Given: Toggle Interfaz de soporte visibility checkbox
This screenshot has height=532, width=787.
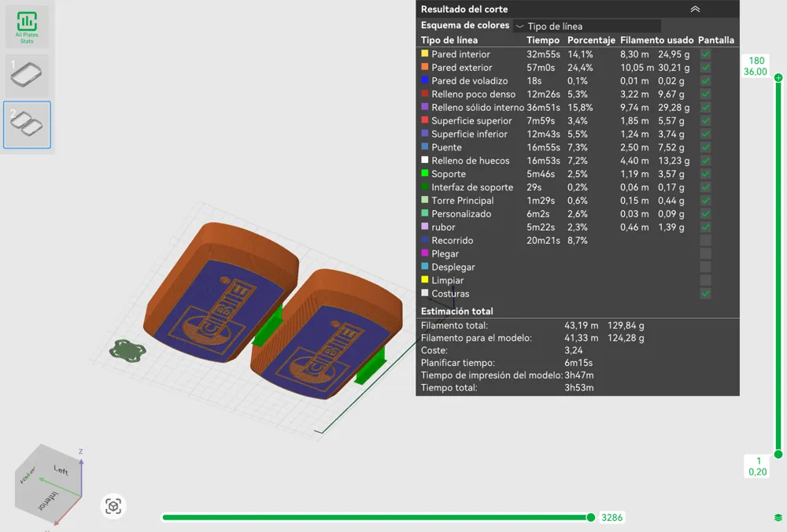Looking at the screenshot, I should (x=706, y=187).
